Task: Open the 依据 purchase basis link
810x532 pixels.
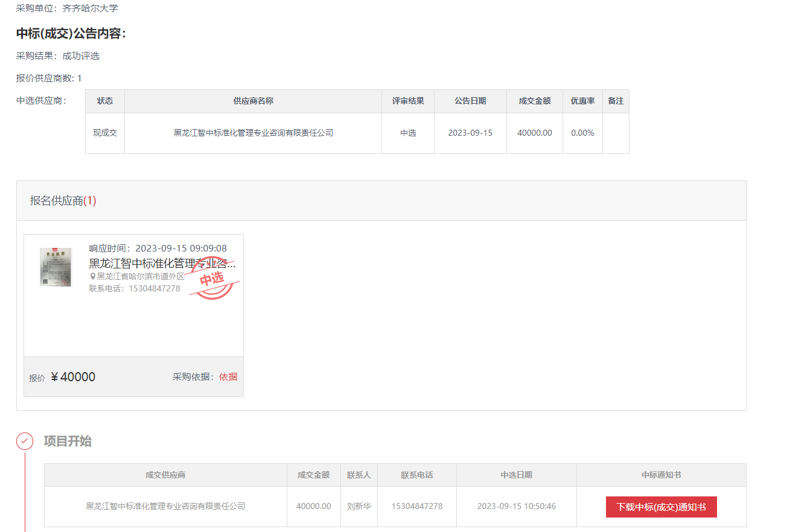Action: [228, 376]
